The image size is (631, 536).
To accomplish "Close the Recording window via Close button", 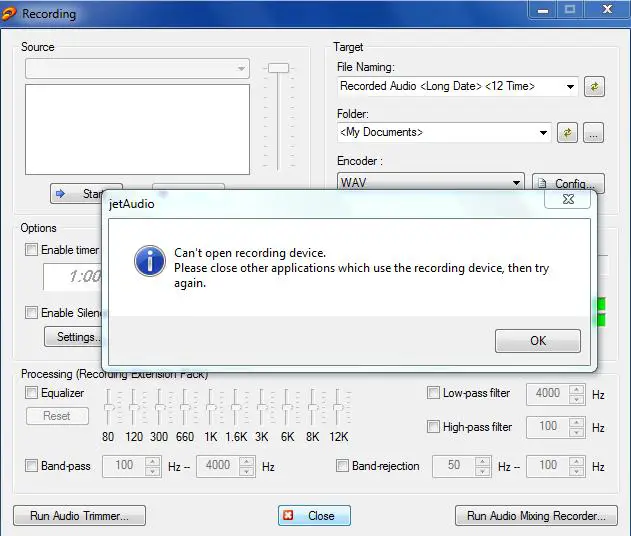I will pos(314,515).
